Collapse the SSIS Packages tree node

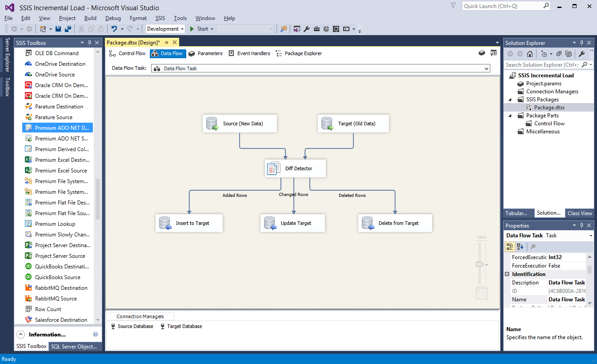(509, 100)
